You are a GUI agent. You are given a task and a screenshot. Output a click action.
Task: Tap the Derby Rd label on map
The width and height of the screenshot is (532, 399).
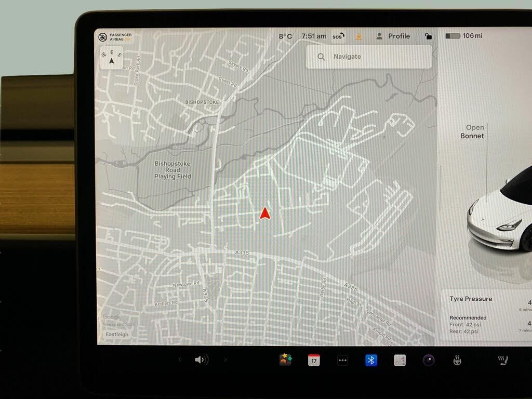point(323,288)
